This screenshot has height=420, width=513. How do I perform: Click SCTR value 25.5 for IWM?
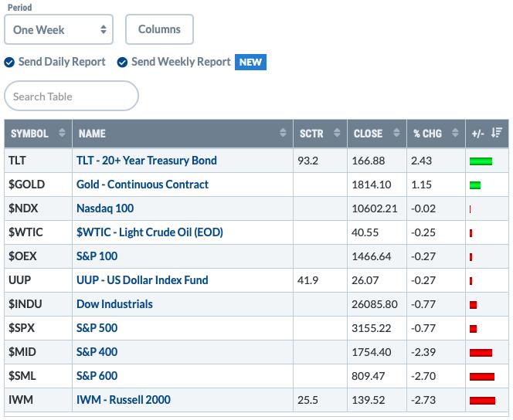pos(307,399)
